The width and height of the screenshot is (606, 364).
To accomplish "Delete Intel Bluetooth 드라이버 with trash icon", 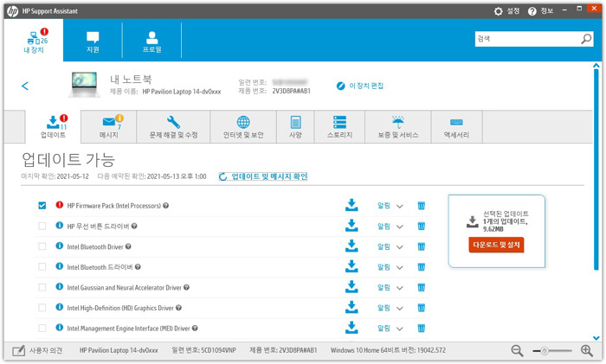I will pyautogui.click(x=422, y=267).
